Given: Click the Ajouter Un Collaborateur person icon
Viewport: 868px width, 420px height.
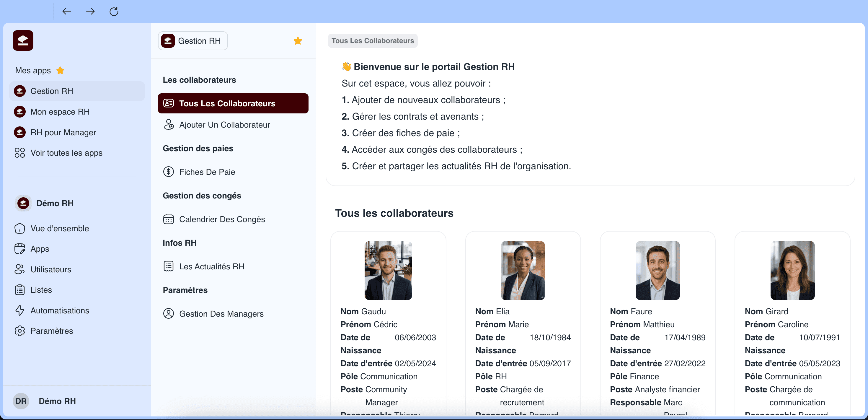Looking at the screenshot, I should point(169,125).
